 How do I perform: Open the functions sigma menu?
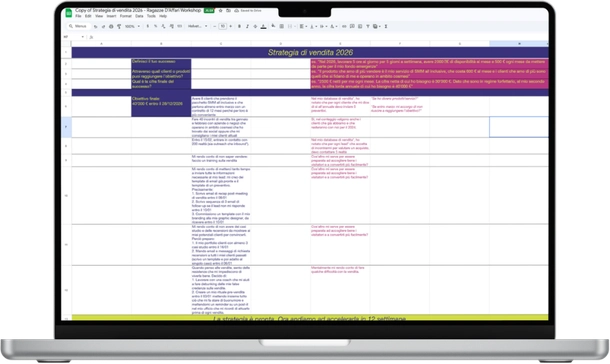click(x=386, y=26)
